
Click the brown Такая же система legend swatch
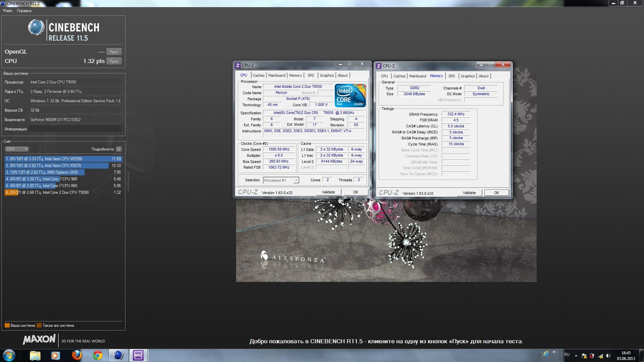click(39, 325)
